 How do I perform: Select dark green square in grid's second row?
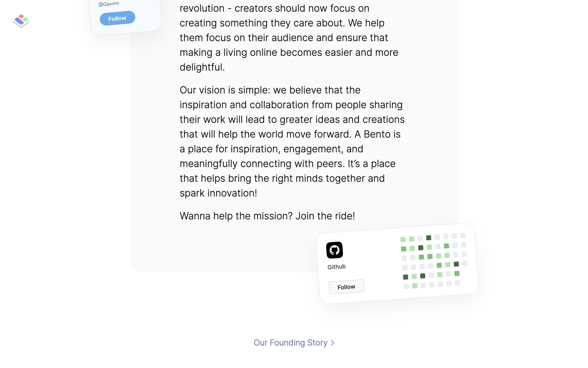point(421,248)
